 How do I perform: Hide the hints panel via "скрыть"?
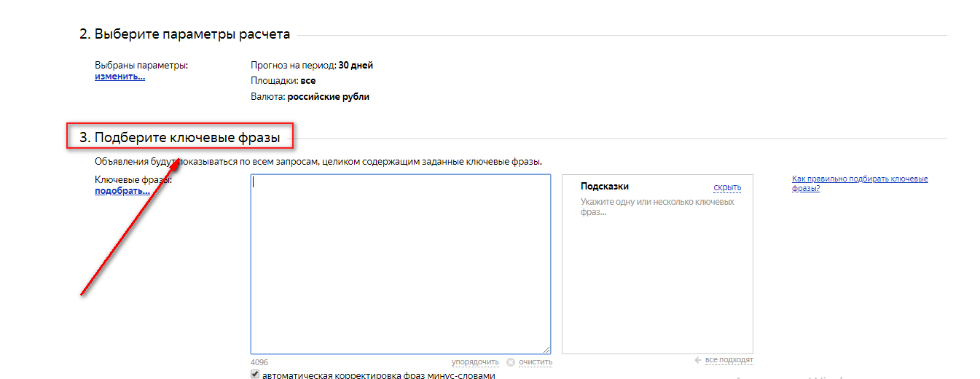coord(726,187)
